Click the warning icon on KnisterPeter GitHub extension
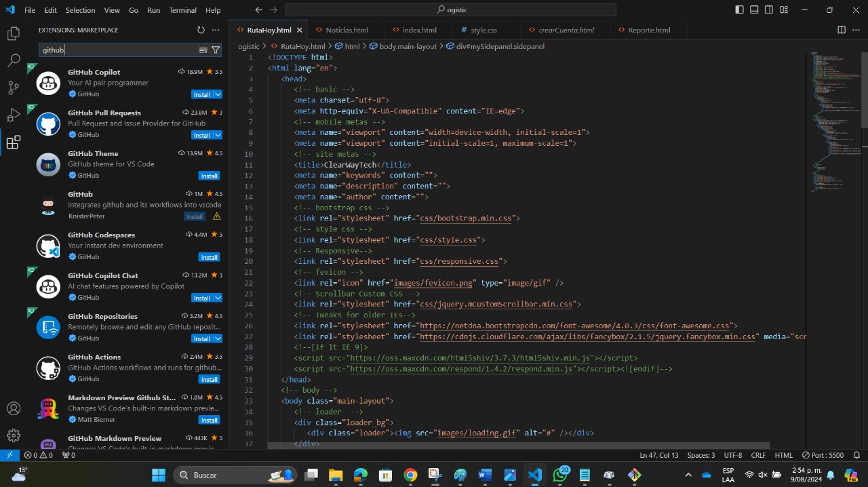The width and height of the screenshot is (868, 487). 217,216
